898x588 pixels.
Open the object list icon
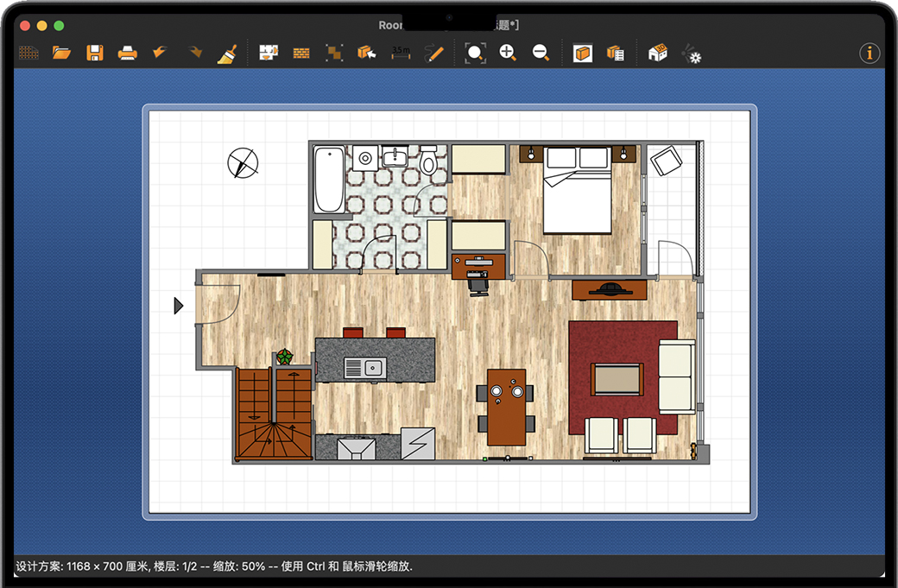click(x=616, y=53)
